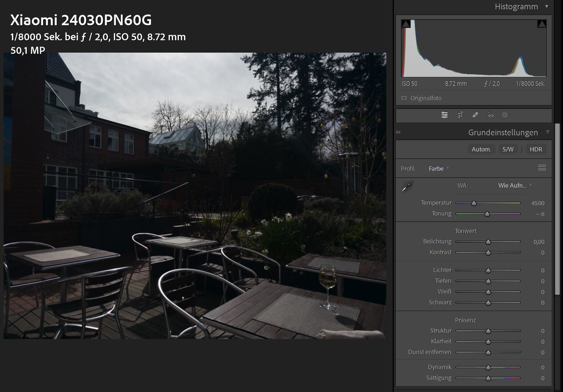Open the WA white balance dropdown
563x392 pixels.
click(515, 185)
